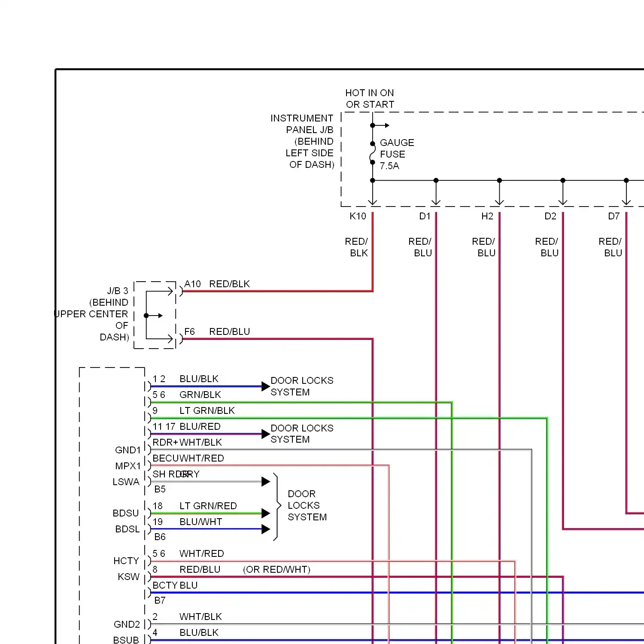Click the arrowhead ending the BLU/WHT wire
This screenshot has width=644, height=644.
(x=266, y=529)
